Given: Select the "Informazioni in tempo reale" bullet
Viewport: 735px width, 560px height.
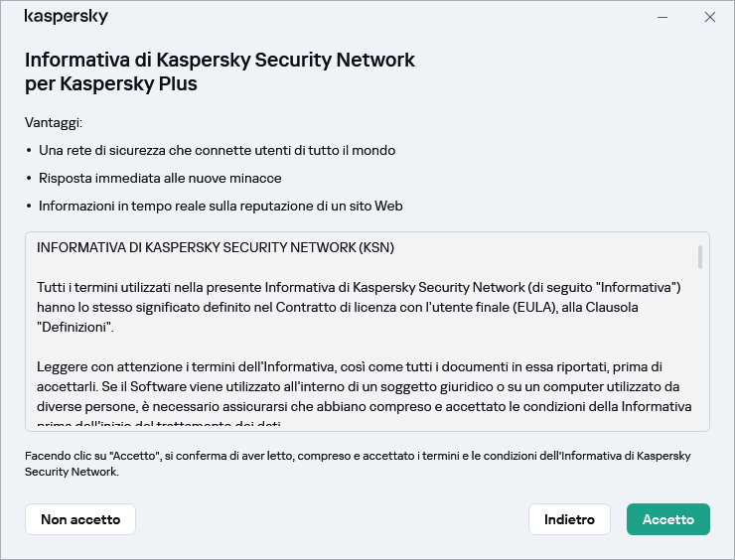Looking at the screenshot, I should click(x=220, y=207).
